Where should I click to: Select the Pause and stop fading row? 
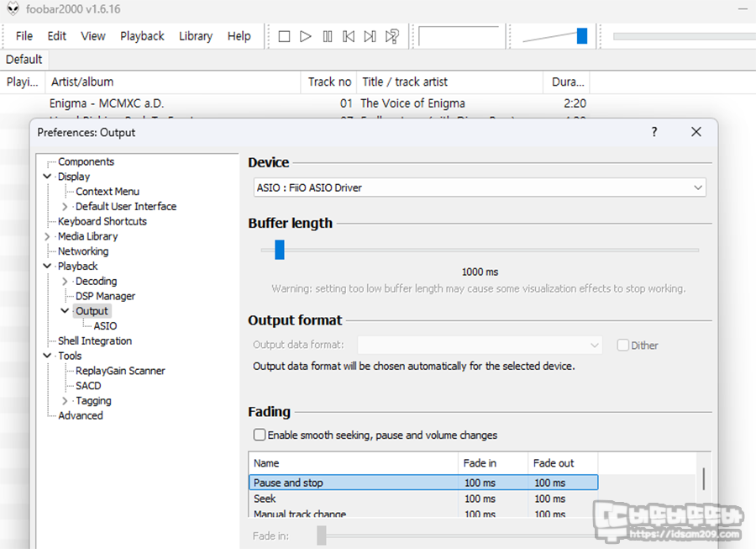pos(423,483)
